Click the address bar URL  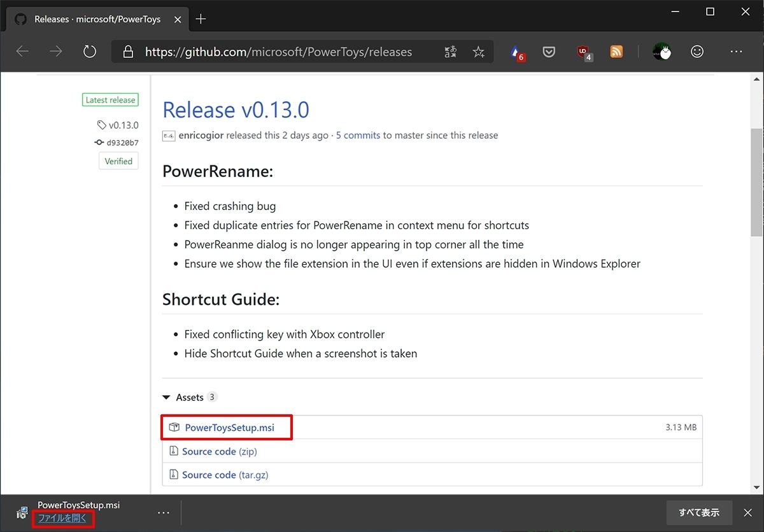point(278,52)
